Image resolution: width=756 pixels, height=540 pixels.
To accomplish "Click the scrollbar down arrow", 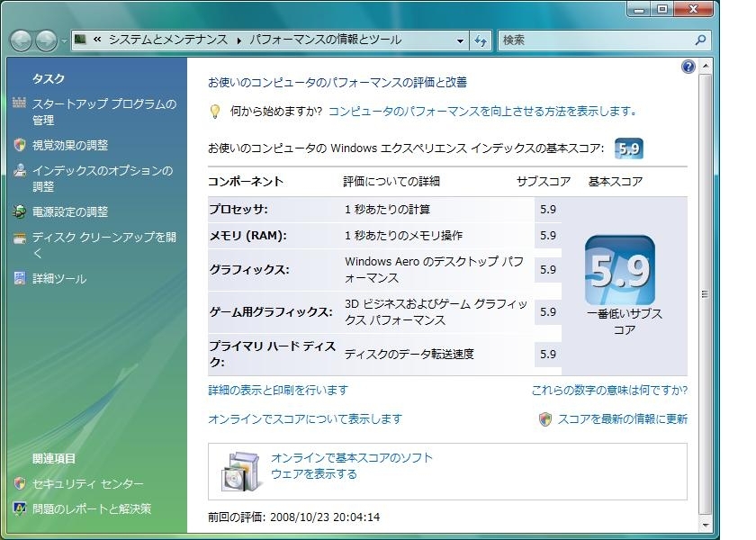I will (x=706, y=525).
